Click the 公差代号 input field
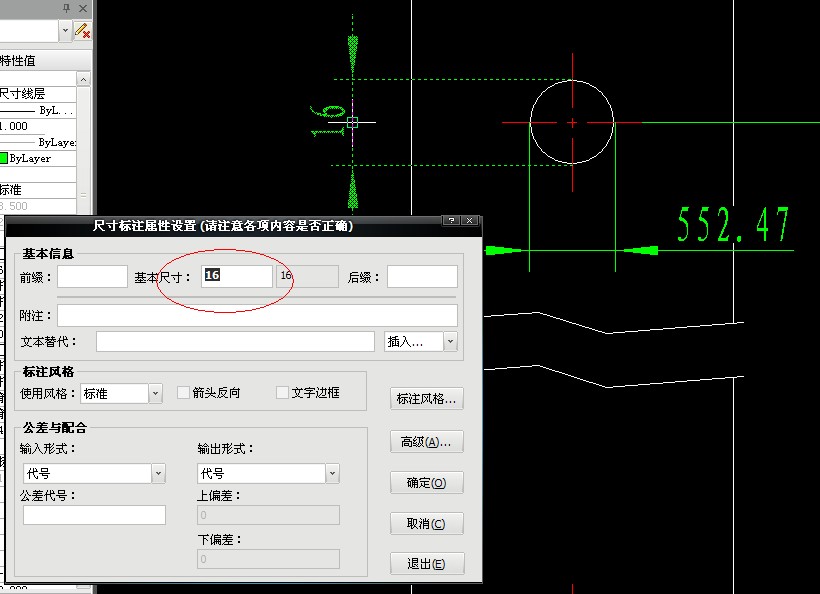820x594 pixels. tap(94, 515)
